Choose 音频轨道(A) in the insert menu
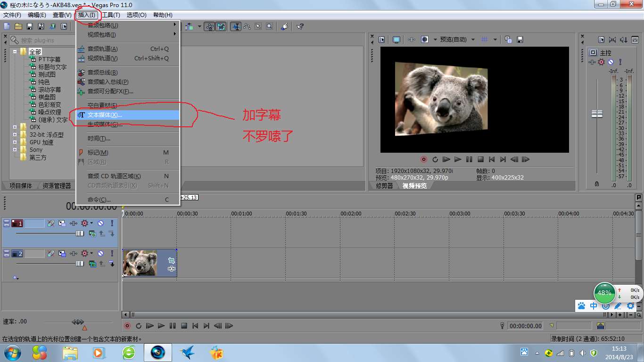Image resolution: width=644 pixels, height=362 pixels. (128, 49)
